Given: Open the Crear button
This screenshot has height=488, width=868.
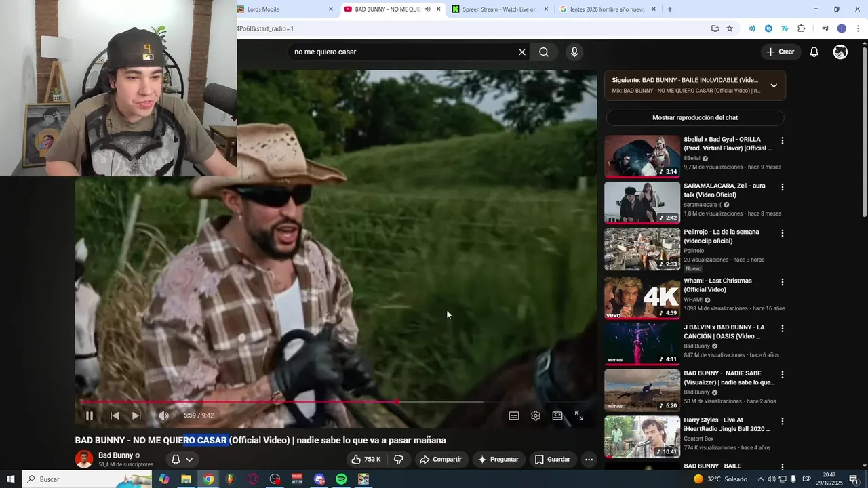Looking at the screenshot, I should (x=781, y=52).
